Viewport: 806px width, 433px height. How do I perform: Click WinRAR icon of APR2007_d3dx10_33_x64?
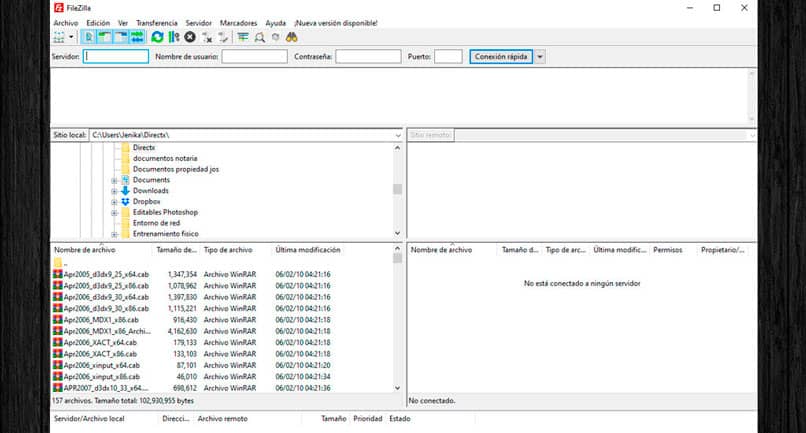[58, 387]
